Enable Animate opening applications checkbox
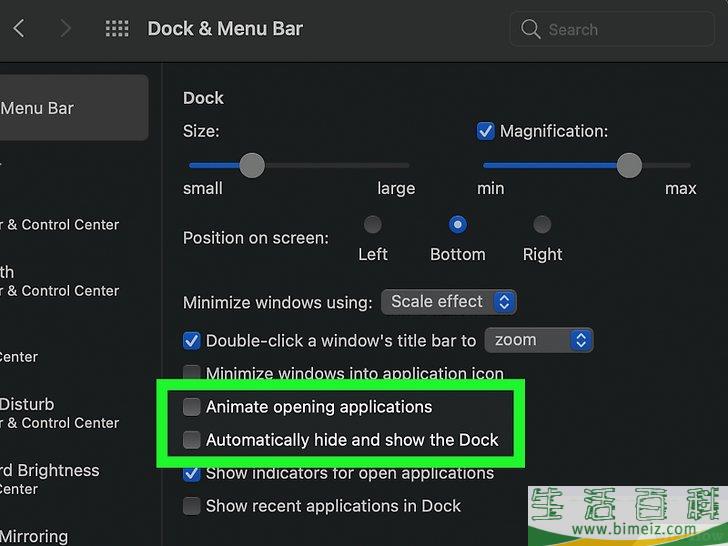Viewport: 728px width, 546px height. 191,407
